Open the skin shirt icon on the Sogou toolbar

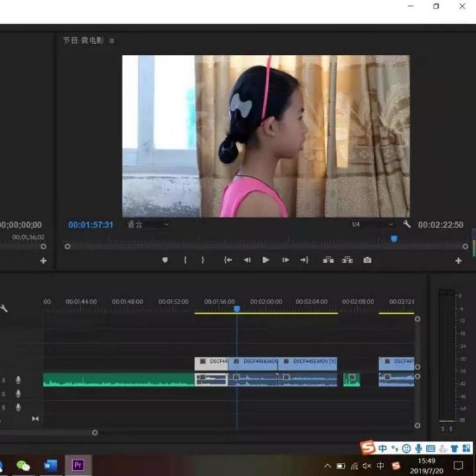point(454,448)
